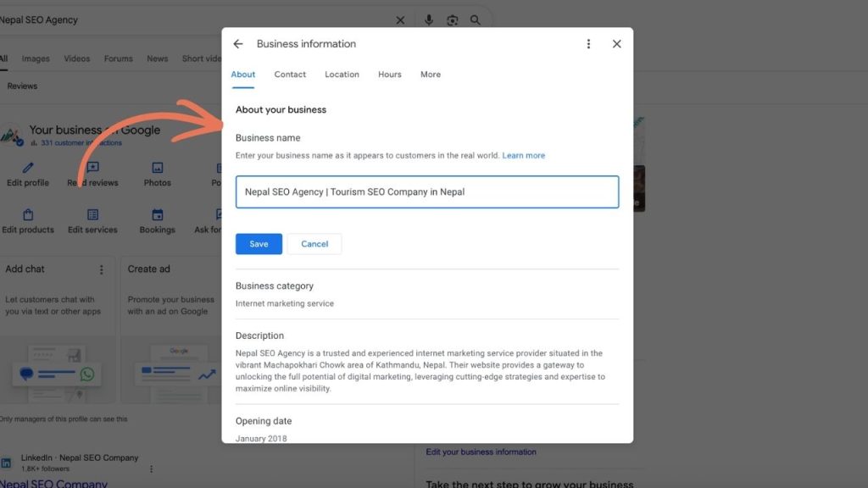Select the Reviews filter in search results
The width and height of the screenshot is (868, 488).
pyautogui.click(x=22, y=86)
